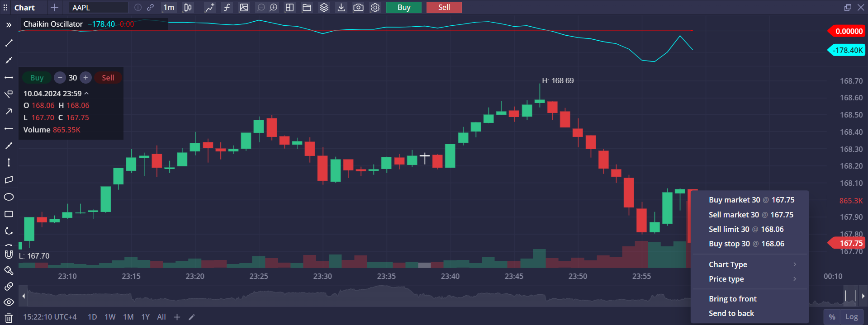The height and width of the screenshot is (325, 868).
Task: Open the candlestick chart type selector
Action: click(188, 8)
